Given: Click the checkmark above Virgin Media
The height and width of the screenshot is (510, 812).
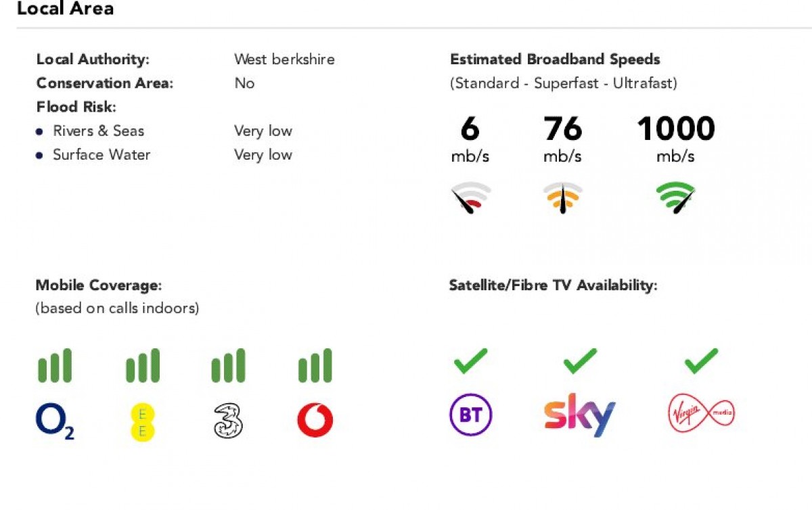Looking at the screenshot, I should click(701, 361).
